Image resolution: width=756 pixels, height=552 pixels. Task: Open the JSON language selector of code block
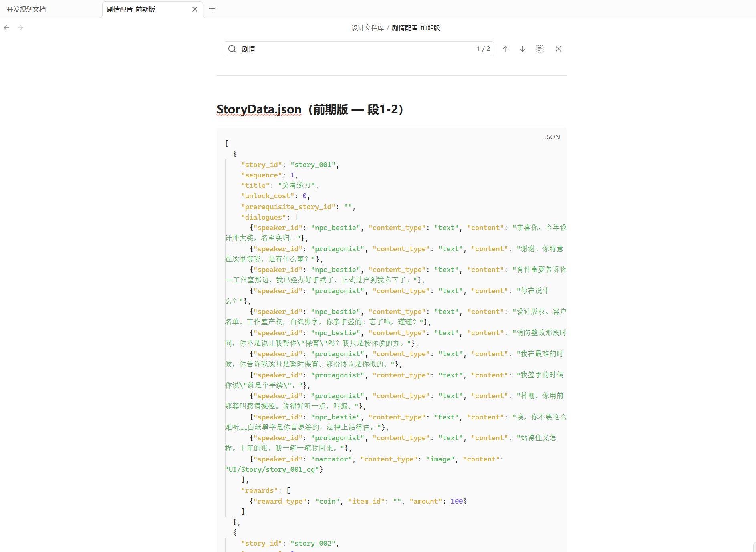point(552,137)
